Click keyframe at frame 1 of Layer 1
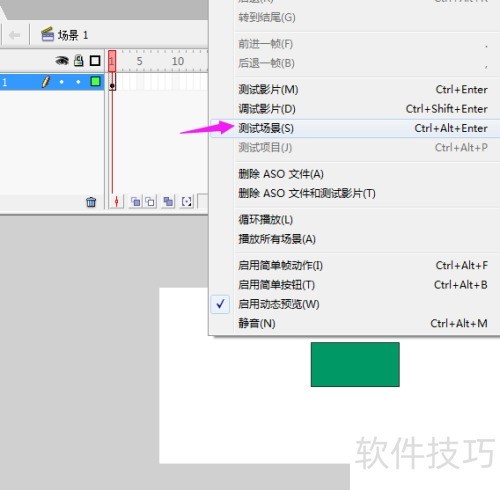This screenshot has height=490, width=500. 112,82
